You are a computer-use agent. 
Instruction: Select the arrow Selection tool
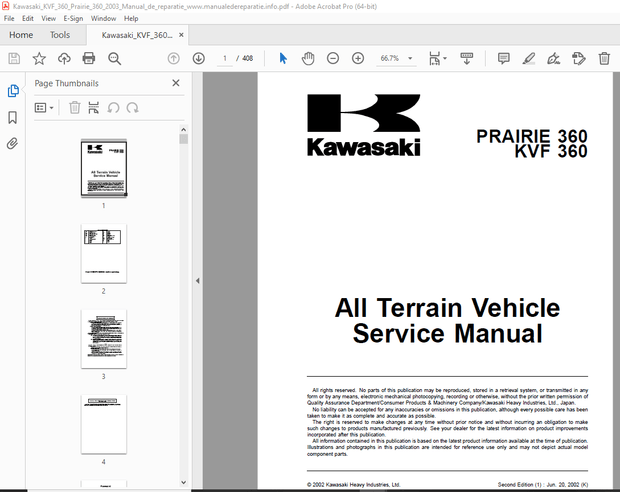[x=283, y=59]
